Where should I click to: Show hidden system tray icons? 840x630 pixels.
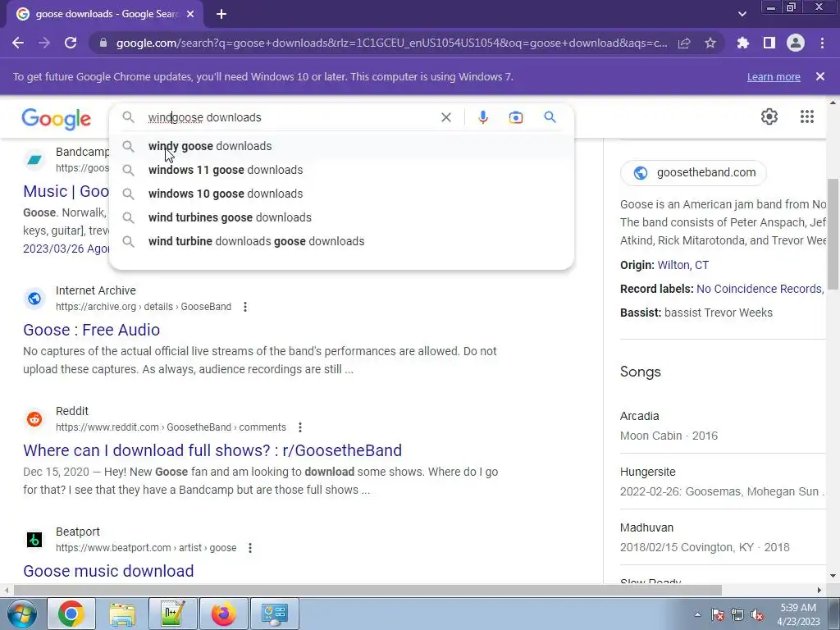pyautogui.click(x=697, y=614)
